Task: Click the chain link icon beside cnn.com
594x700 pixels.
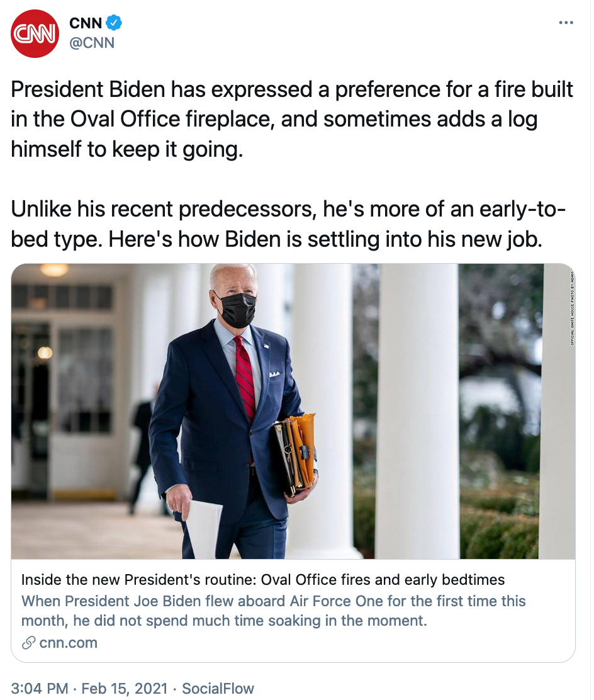Action: [28, 643]
